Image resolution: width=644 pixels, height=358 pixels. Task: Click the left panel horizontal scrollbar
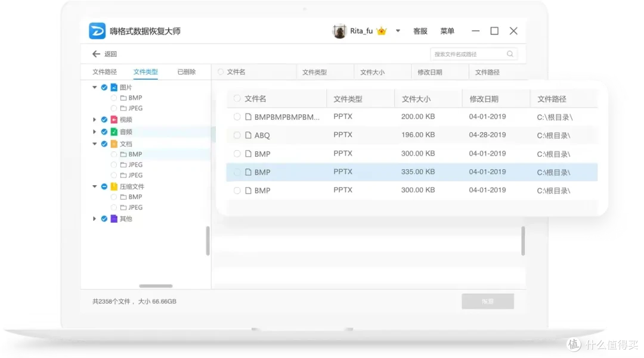click(156, 286)
